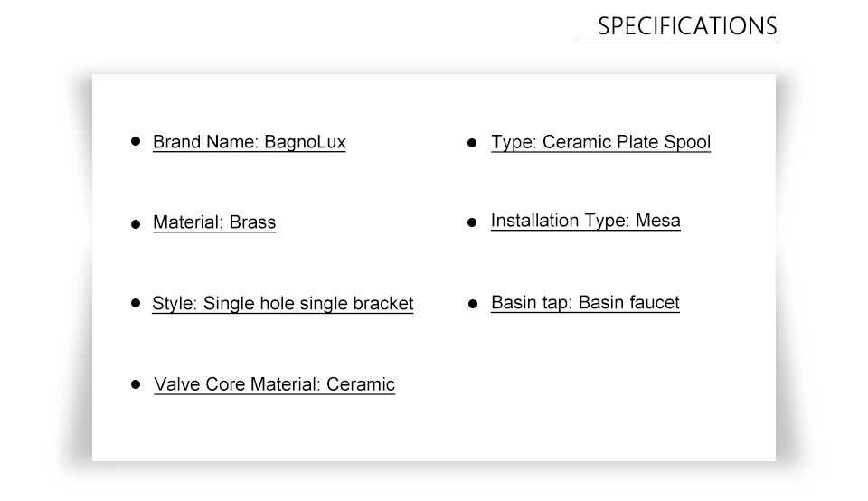Click the bullet next to Material: Brass
This screenshot has height=501, width=868.
coord(136,224)
